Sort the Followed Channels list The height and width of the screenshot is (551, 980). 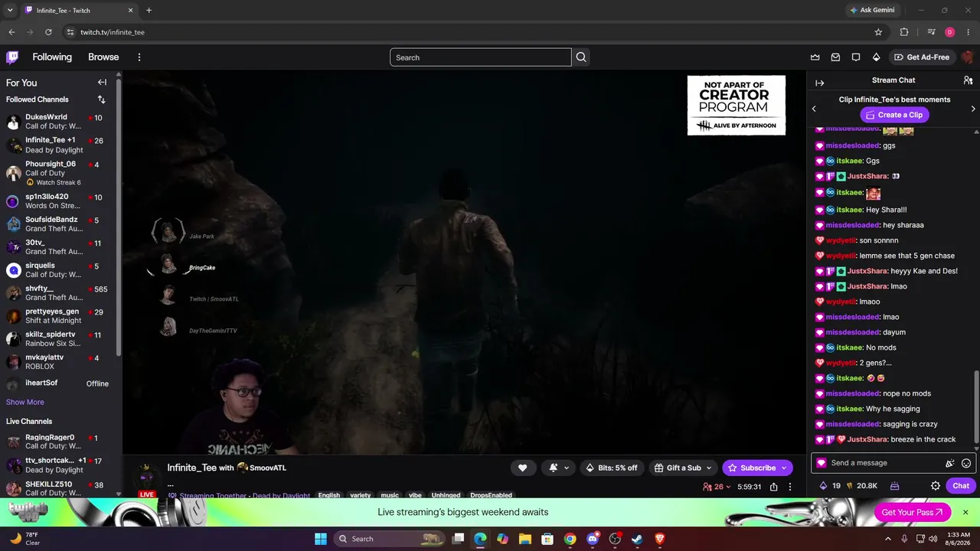[x=101, y=99]
